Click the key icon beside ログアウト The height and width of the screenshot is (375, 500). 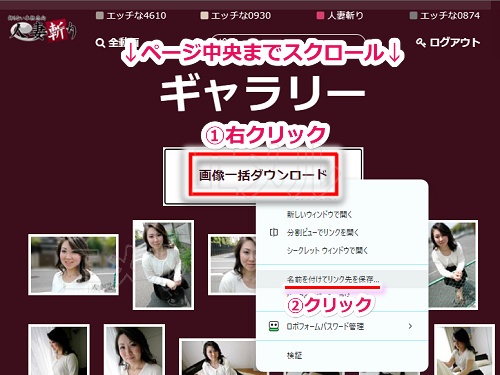[x=421, y=43]
